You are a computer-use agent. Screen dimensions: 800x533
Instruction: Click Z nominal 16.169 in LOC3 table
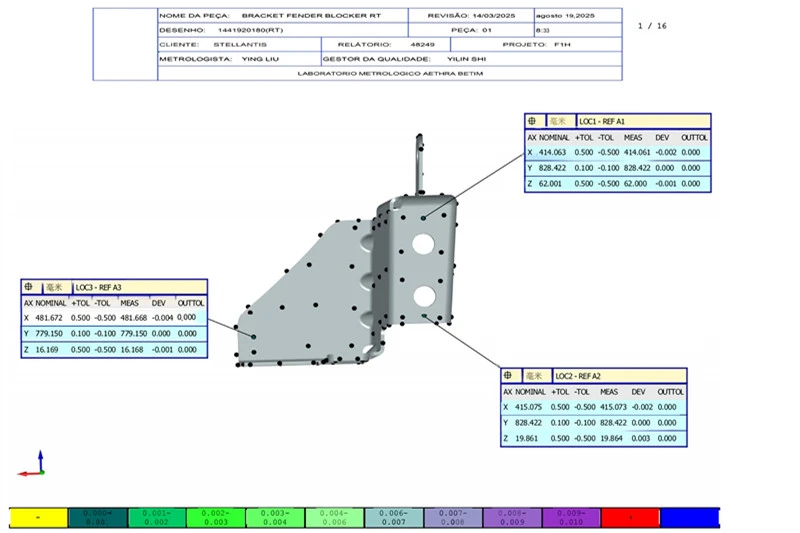pyautogui.click(x=46, y=349)
